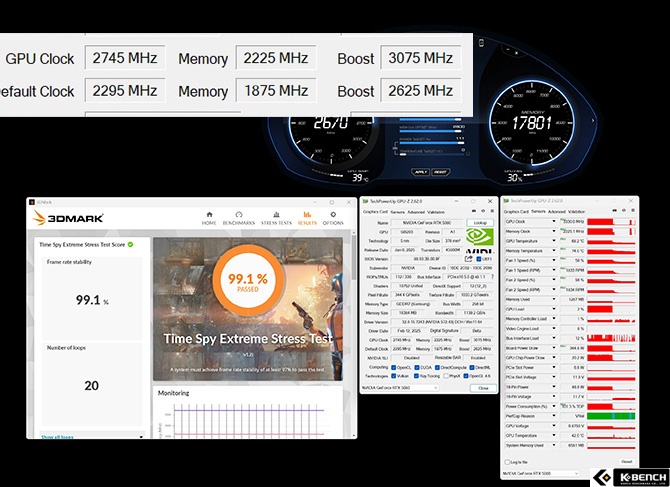Click the refresh icon in GPU-Z Sensors window
Image resolution: width=670 pixels, height=487 pixels.
624,211
